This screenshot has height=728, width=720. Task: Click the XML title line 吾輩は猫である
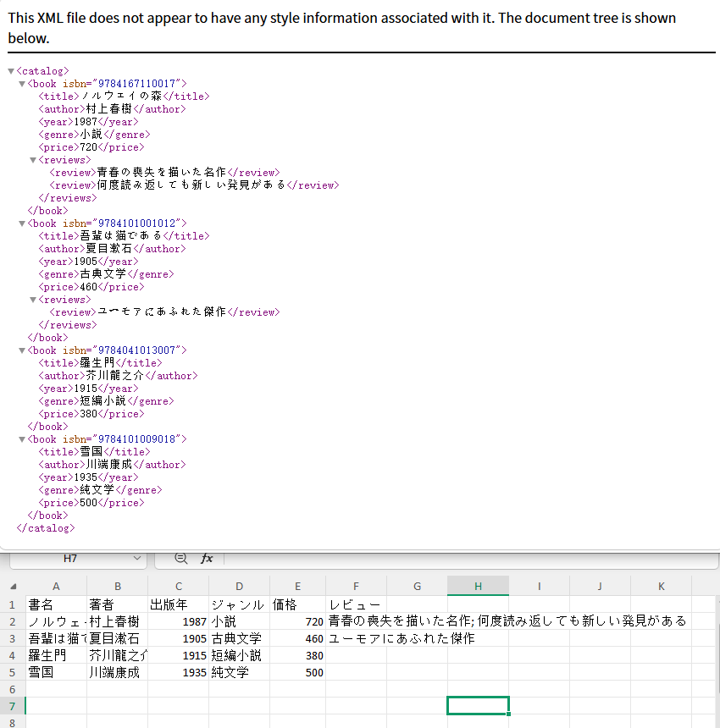(x=124, y=236)
